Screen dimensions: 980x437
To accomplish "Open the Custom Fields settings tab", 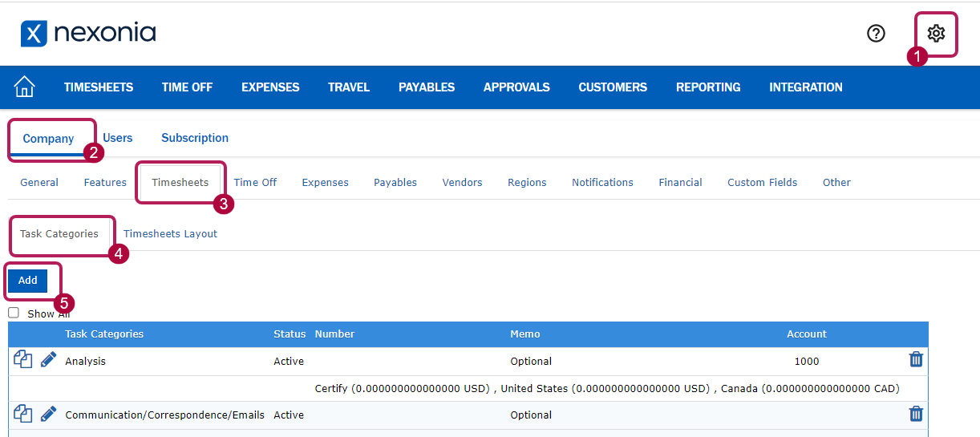I will (x=762, y=183).
